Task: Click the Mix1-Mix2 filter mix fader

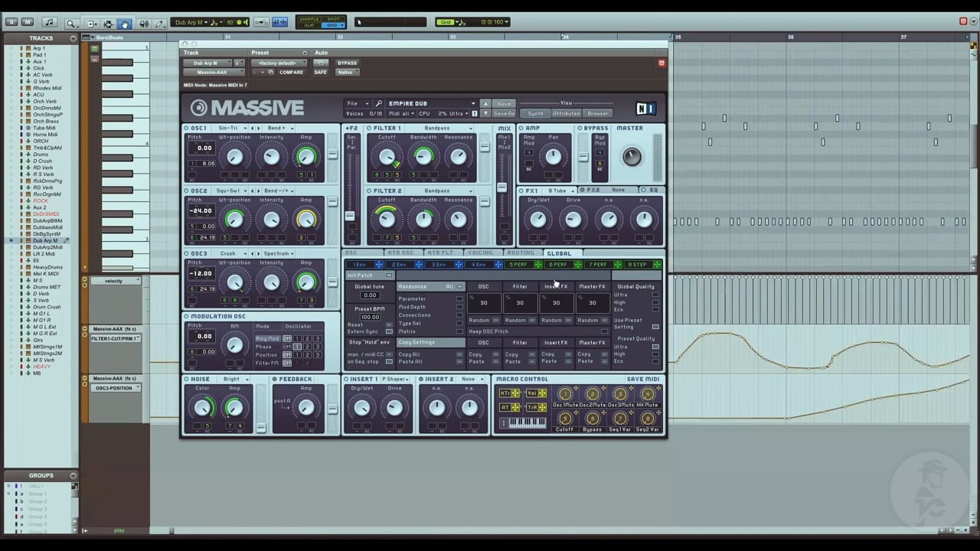Action: tap(502, 188)
